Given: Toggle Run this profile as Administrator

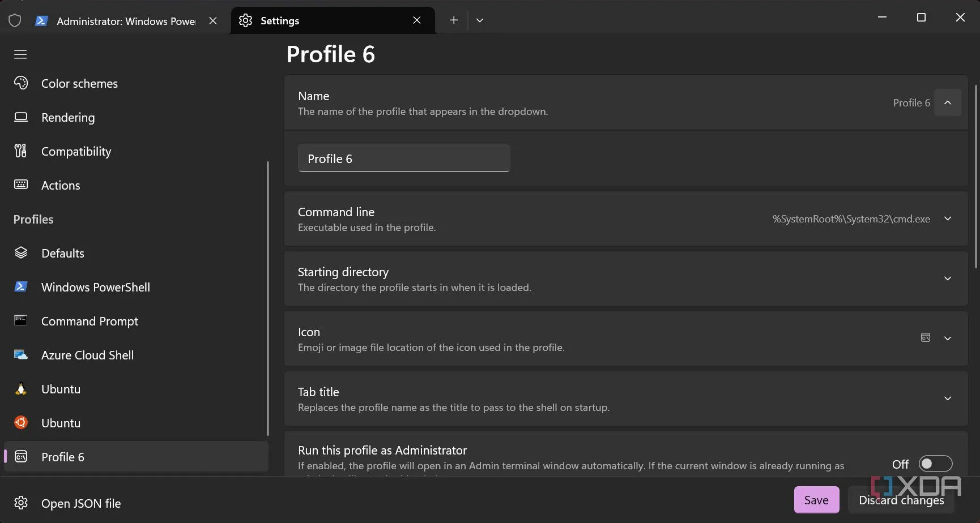Looking at the screenshot, I should pos(935,464).
